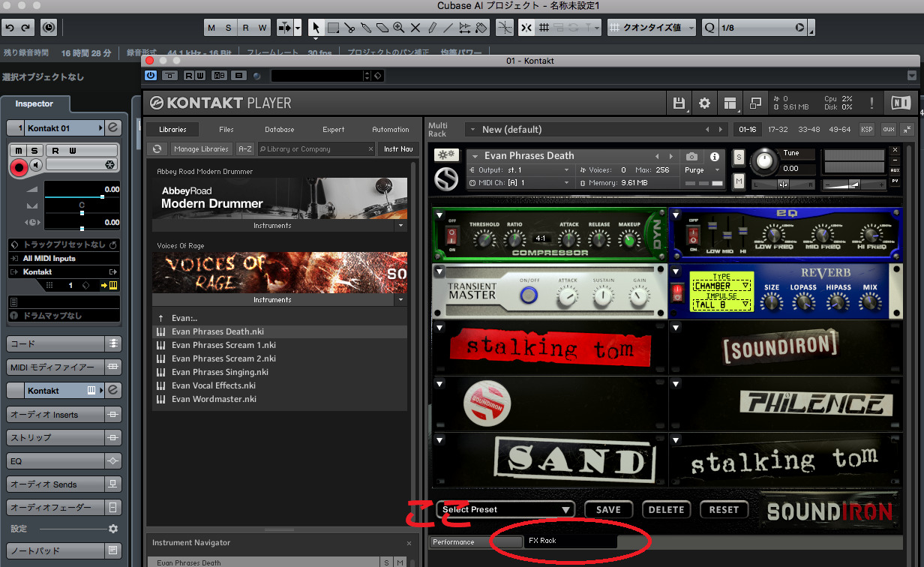
Task: Select the Scissors split tool in Cubase
Action: pyautogui.click(x=349, y=28)
